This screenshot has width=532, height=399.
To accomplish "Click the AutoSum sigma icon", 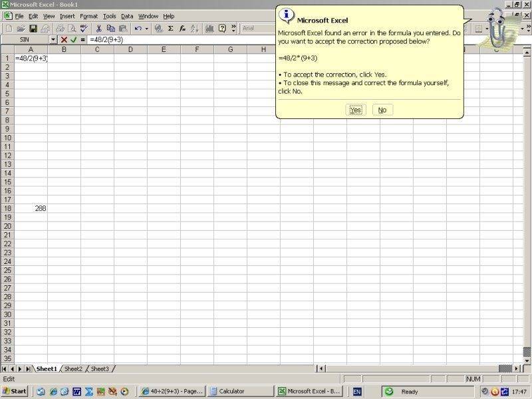I will (171, 29).
